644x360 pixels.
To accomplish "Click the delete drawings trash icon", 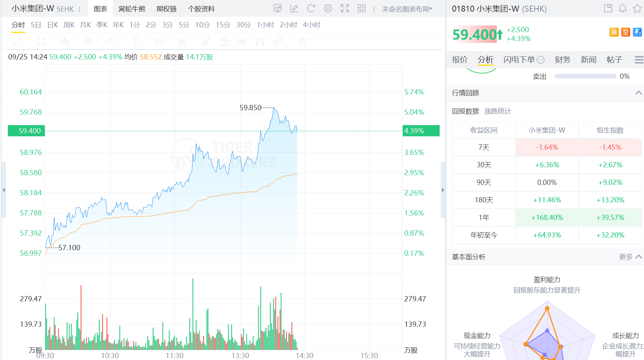I will point(301,41).
